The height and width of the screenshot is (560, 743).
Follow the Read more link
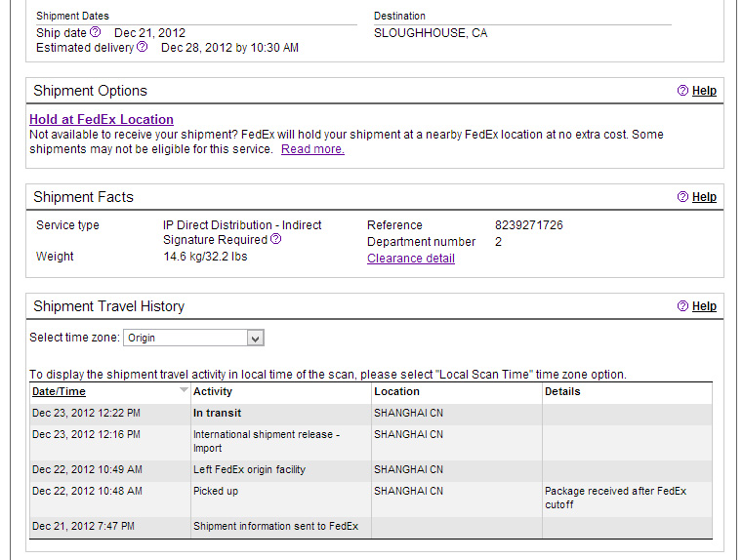pos(312,149)
